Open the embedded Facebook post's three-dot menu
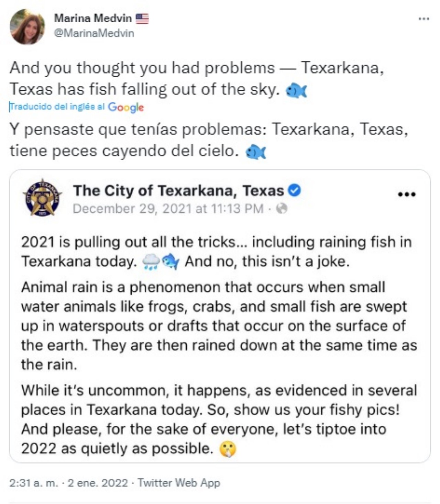The width and height of the screenshot is (440, 504). click(x=407, y=194)
